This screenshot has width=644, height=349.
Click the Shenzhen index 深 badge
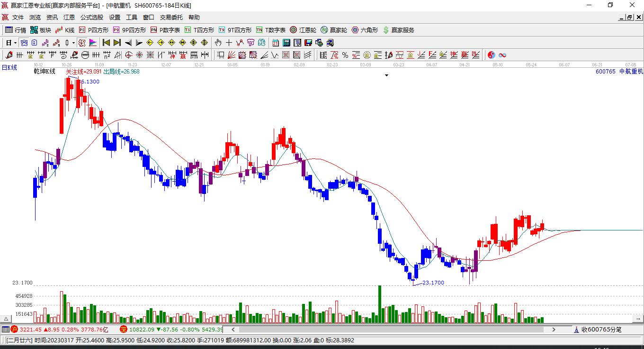tap(124, 329)
